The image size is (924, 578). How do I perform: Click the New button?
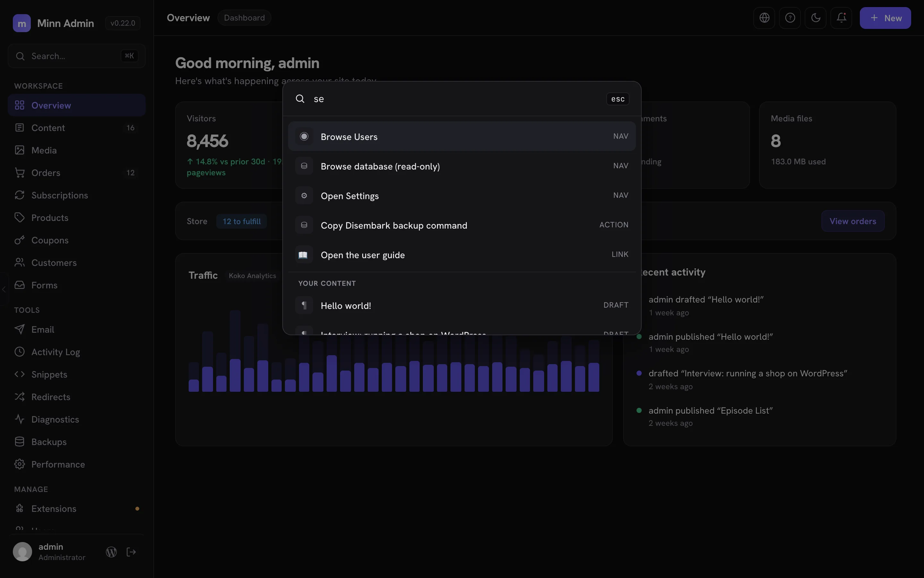point(885,18)
